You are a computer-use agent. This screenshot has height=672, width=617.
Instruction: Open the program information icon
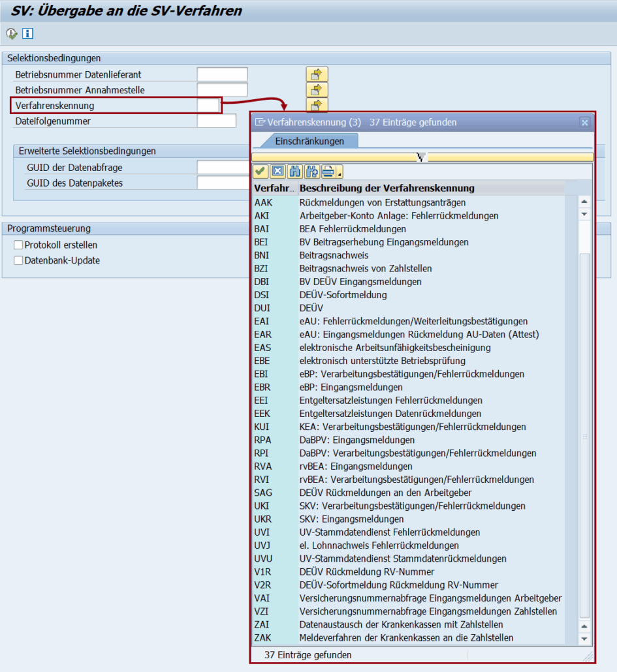click(27, 33)
